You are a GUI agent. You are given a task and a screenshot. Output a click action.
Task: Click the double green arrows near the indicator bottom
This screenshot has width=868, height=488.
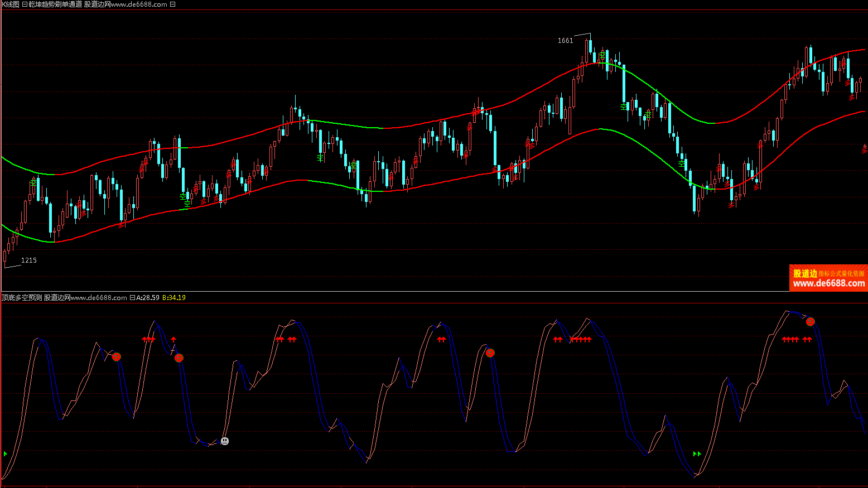697,454
